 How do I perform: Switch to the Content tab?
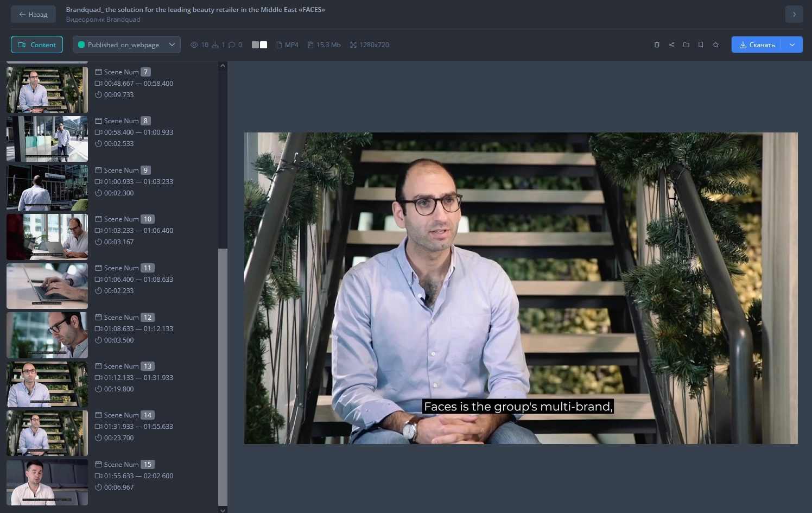point(37,45)
